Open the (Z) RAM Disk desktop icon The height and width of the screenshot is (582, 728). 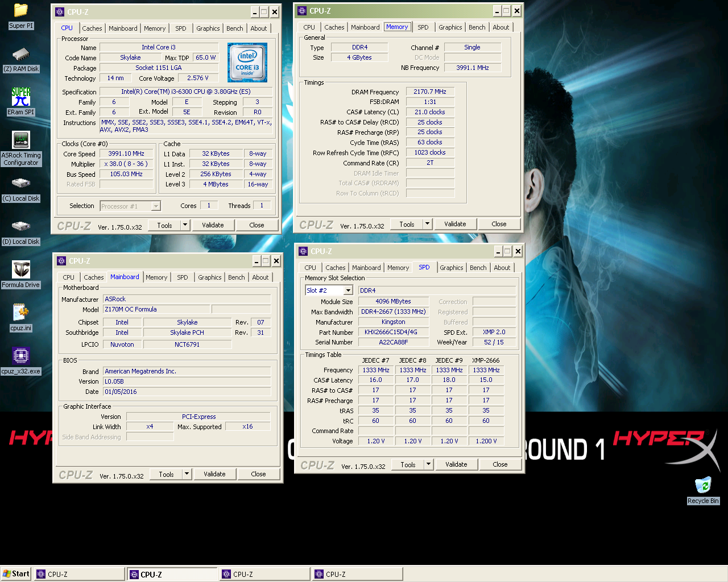tap(21, 55)
